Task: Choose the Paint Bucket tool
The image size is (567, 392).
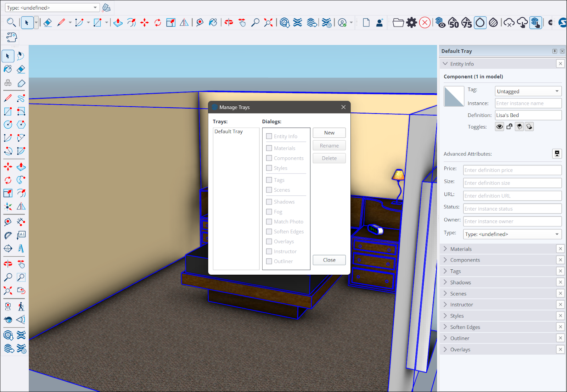Action: [x=7, y=69]
